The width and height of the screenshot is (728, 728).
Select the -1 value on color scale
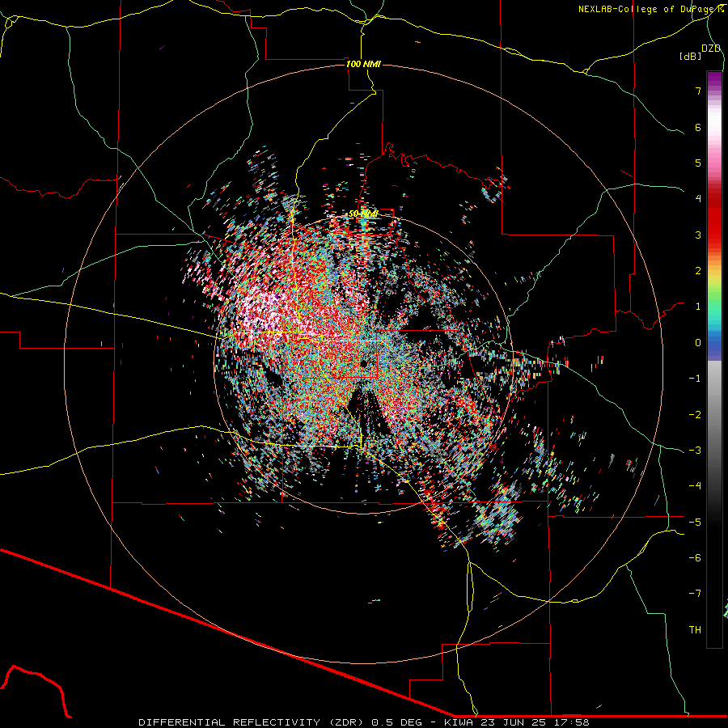tap(695, 379)
